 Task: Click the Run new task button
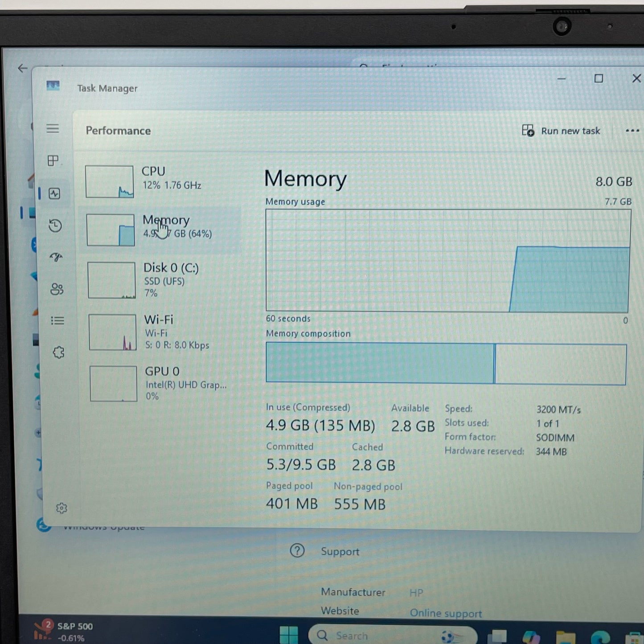561,131
